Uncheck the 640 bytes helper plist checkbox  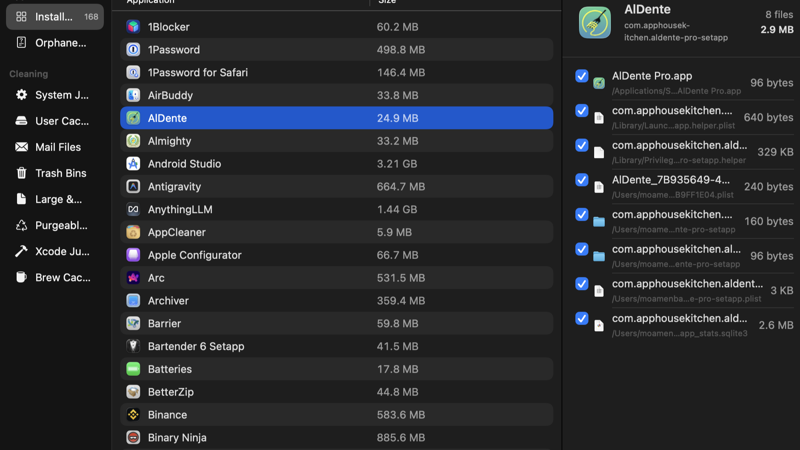pos(582,111)
